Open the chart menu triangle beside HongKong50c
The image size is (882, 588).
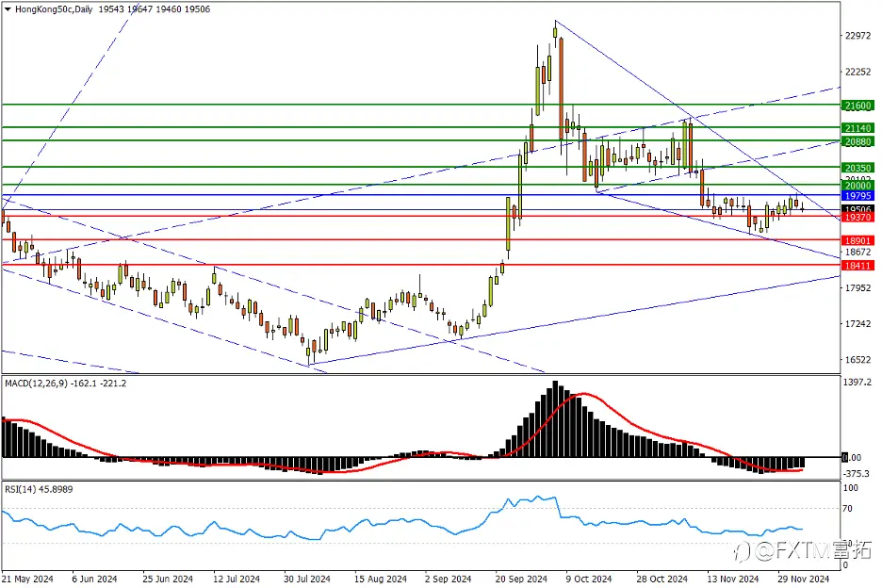click(8, 9)
